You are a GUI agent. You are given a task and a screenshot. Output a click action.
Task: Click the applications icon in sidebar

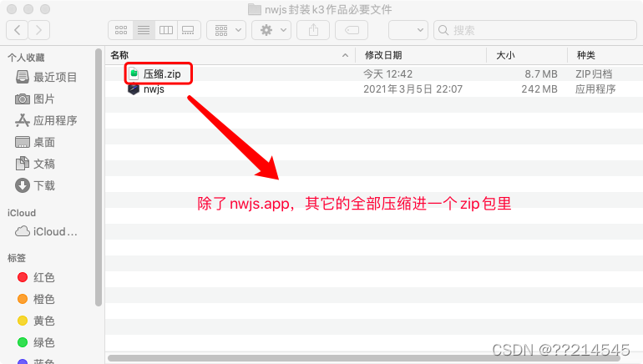point(23,120)
